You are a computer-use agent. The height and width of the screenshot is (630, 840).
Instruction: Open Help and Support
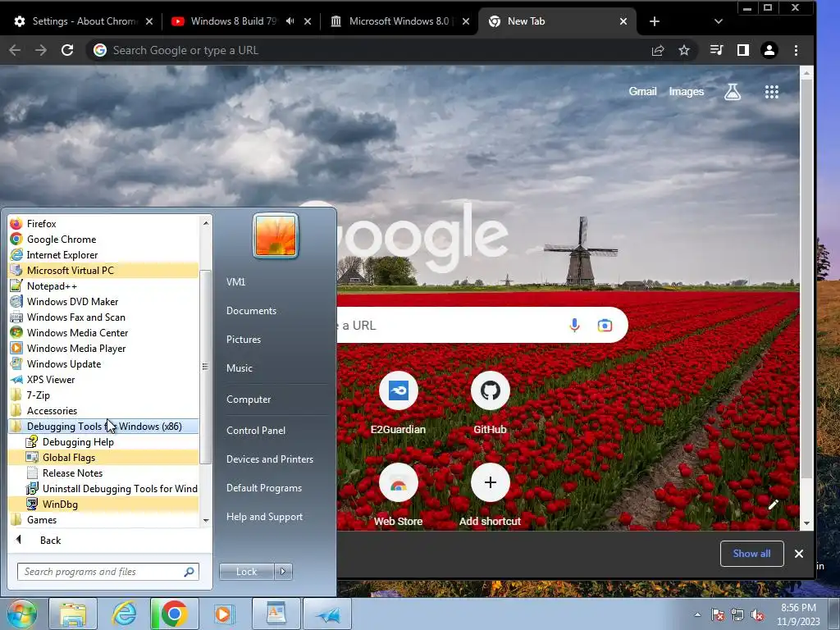click(x=264, y=517)
